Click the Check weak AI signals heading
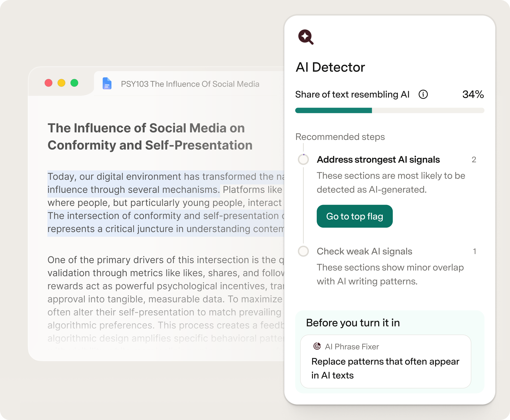 click(364, 251)
